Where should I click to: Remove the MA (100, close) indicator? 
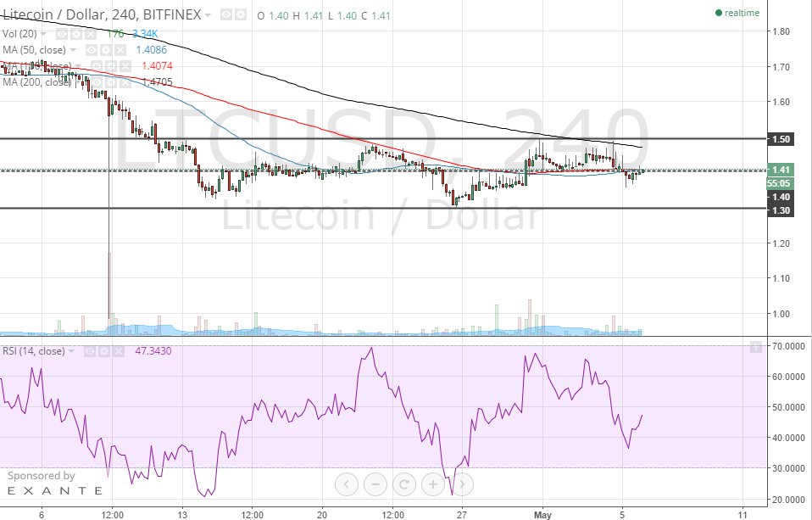click(125, 66)
